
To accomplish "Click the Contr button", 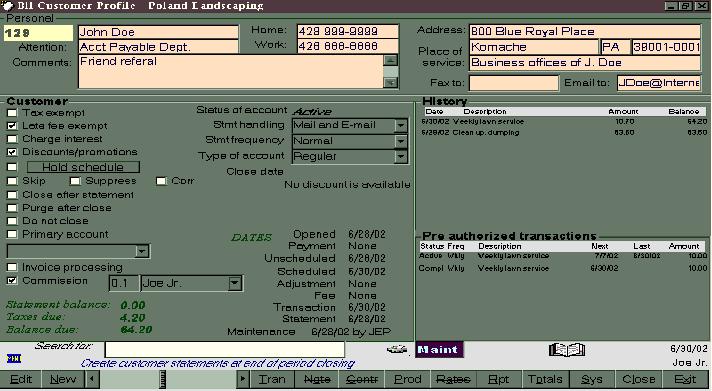I will 362,379.
